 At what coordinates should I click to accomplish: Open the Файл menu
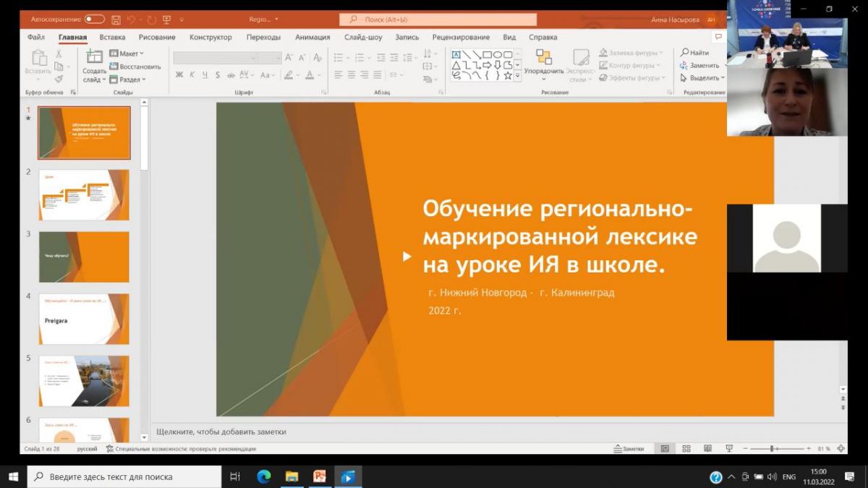coord(36,37)
